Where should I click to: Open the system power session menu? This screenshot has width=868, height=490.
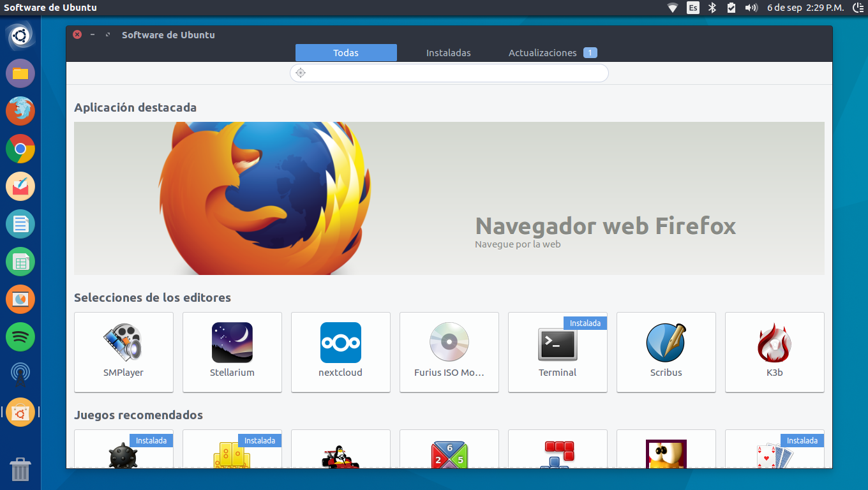coord(858,8)
